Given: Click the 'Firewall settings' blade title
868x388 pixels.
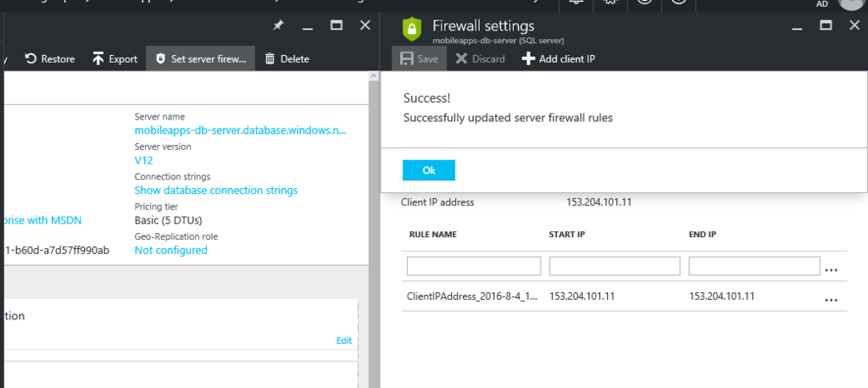Looking at the screenshot, I should 483,25.
